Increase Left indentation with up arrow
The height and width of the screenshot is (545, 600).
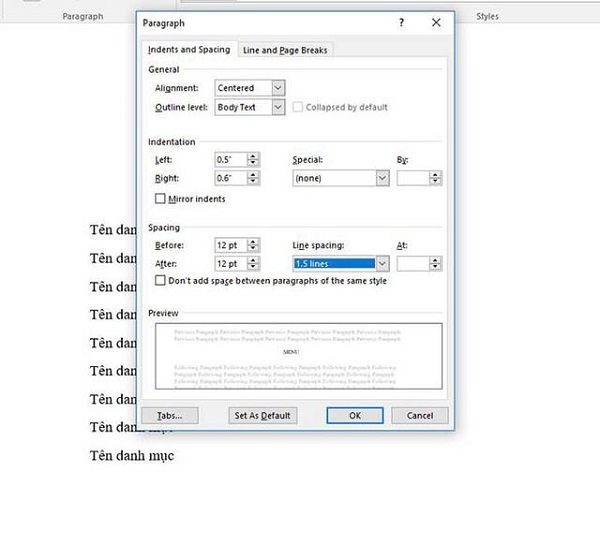253,155
